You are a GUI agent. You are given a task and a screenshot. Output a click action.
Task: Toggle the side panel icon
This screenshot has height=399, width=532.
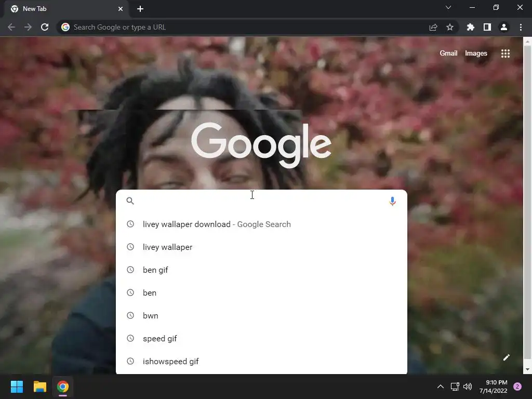point(487,27)
